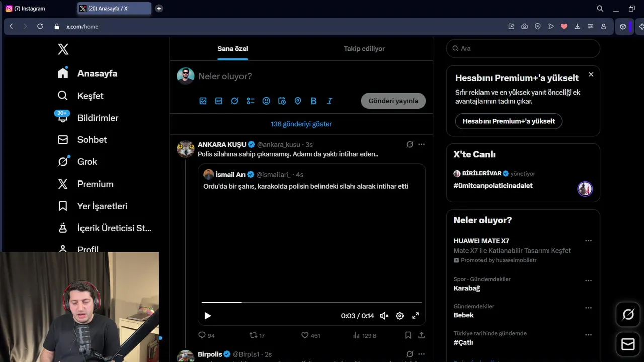Viewport: 644px width, 362px height.
Task: Open the ad blocker shield icon
Action: (x=538, y=26)
